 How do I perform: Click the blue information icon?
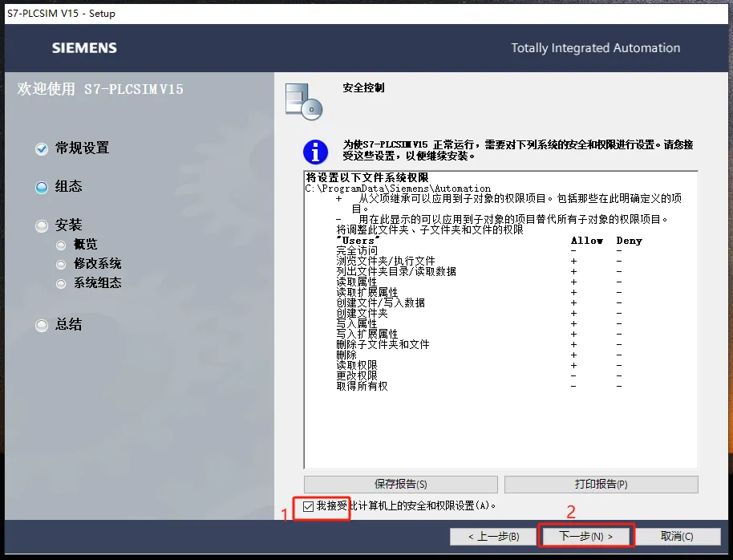[315, 152]
